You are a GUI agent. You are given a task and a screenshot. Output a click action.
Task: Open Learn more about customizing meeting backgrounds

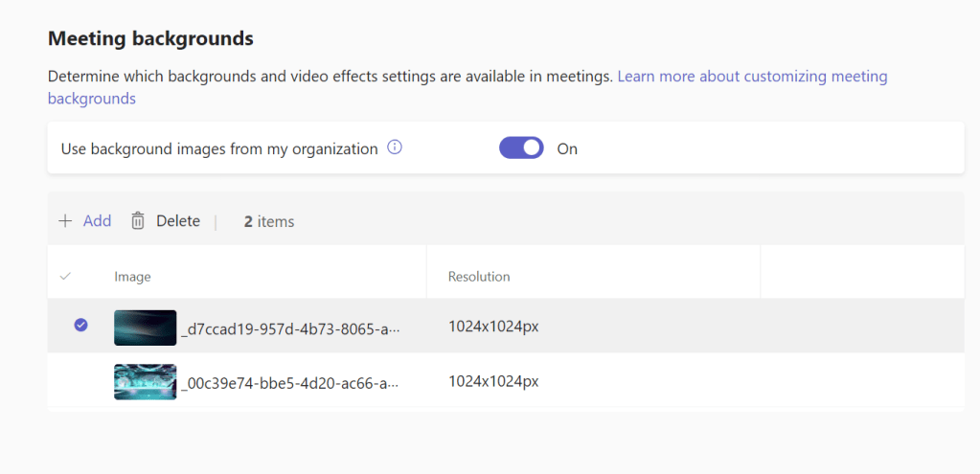point(752,77)
